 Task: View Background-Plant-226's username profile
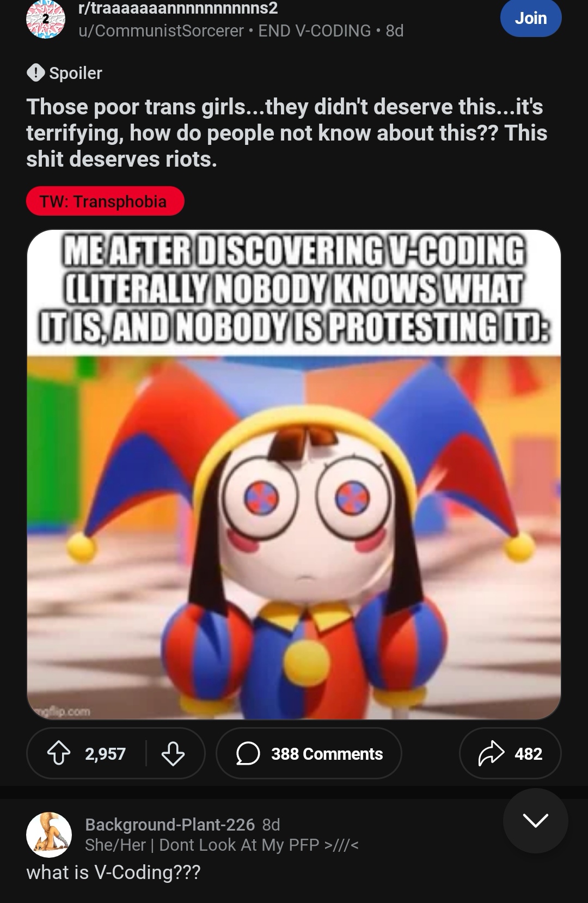point(170,825)
